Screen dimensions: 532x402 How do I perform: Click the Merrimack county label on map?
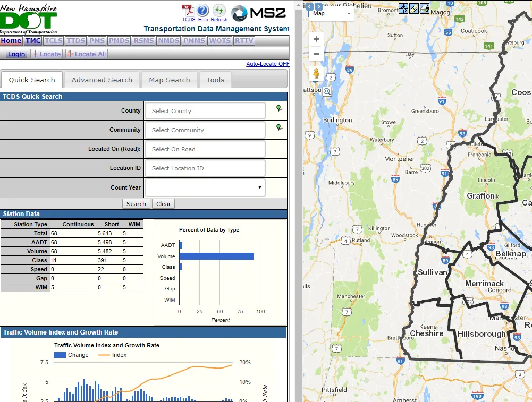pyautogui.click(x=484, y=284)
